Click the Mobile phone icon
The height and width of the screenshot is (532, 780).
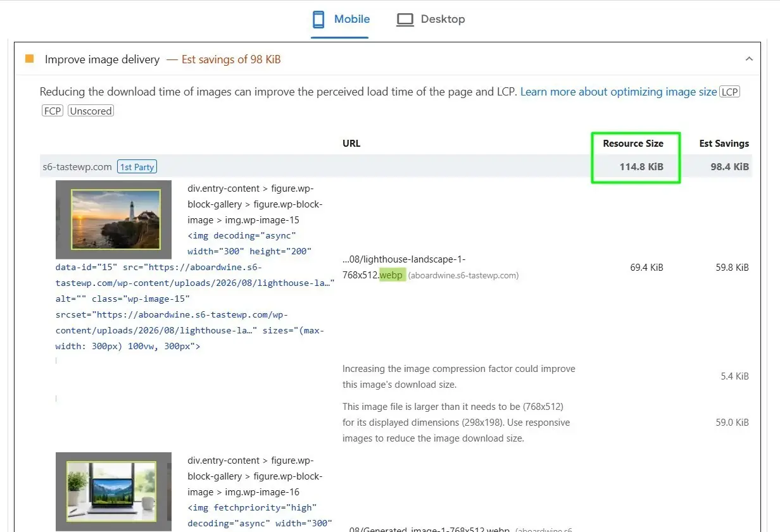pos(318,20)
